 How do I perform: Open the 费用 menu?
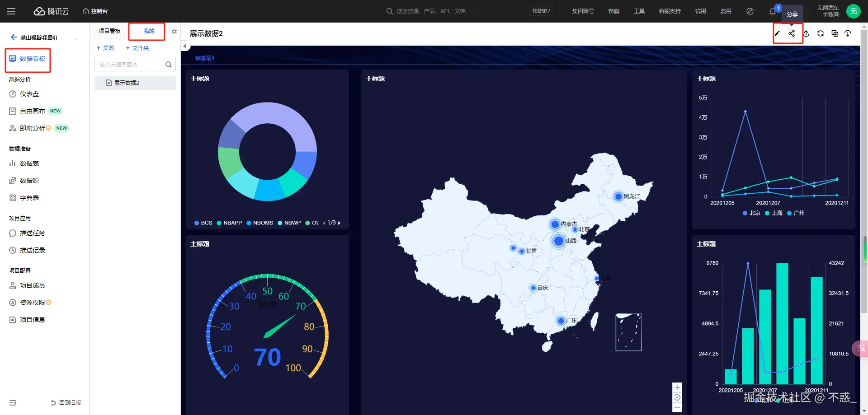[x=726, y=11]
